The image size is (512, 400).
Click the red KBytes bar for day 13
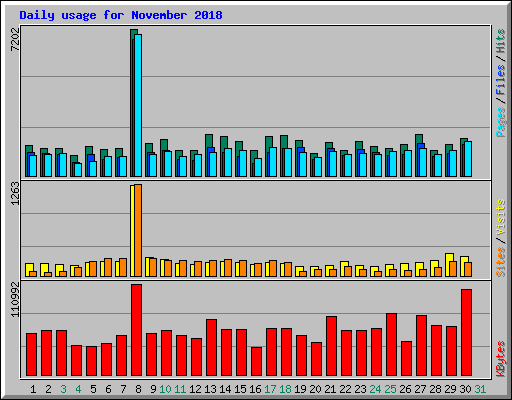pos(211,348)
